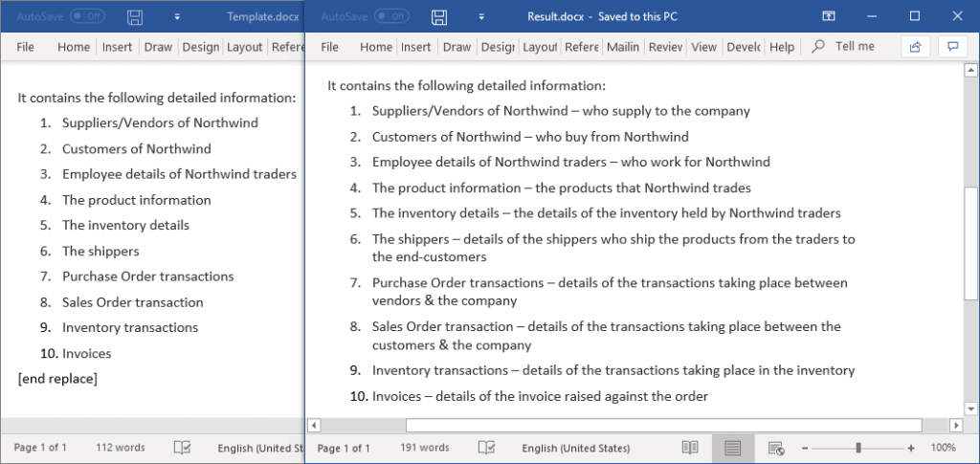Open File tab in Template.docx window
980x464 pixels.
[x=25, y=47]
